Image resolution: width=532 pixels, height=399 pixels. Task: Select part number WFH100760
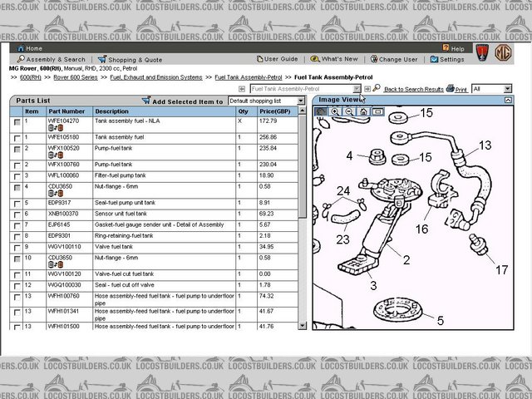pos(63,296)
